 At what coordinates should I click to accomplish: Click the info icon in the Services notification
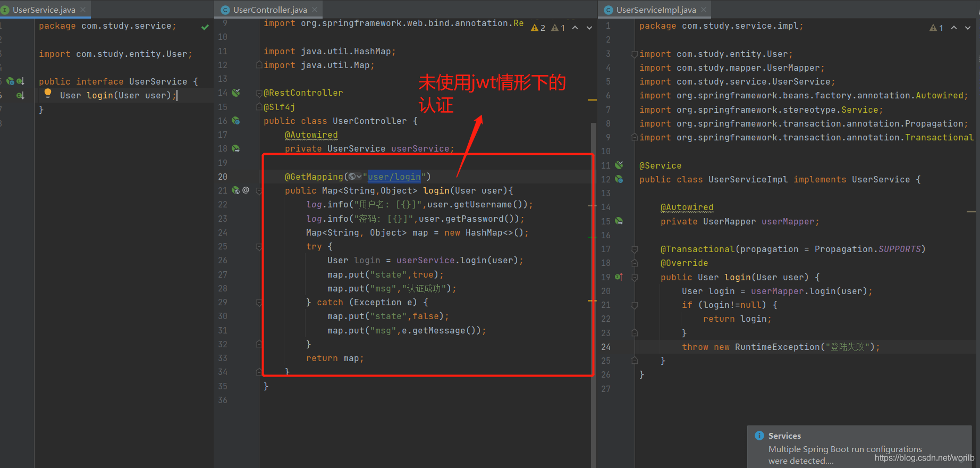coord(759,436)
